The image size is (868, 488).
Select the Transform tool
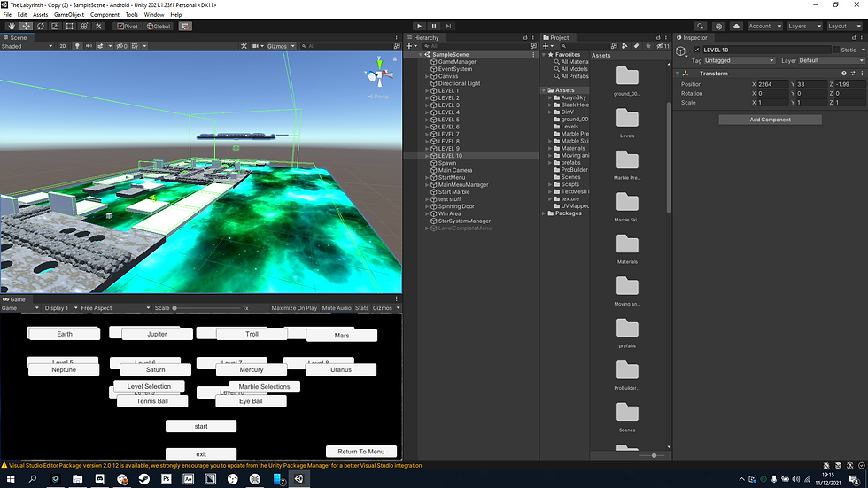click(x=83, y=26)
